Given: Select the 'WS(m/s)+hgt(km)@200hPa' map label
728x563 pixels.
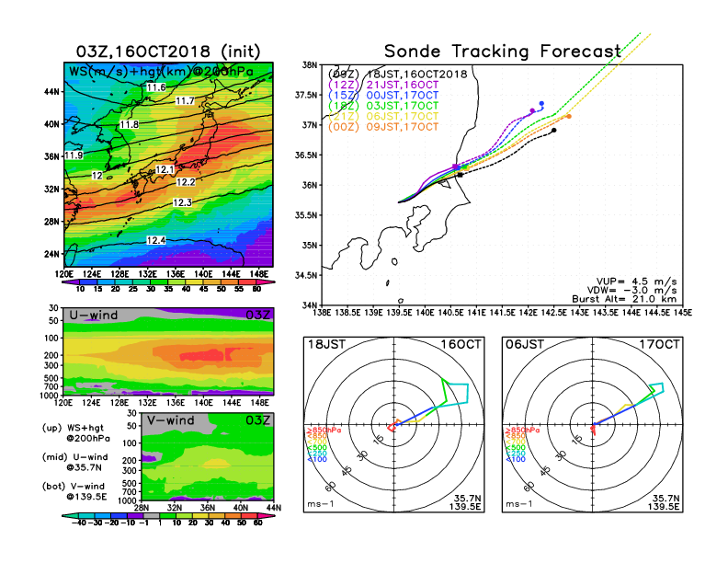Looking at the screenshot, I should pos(161,72).
